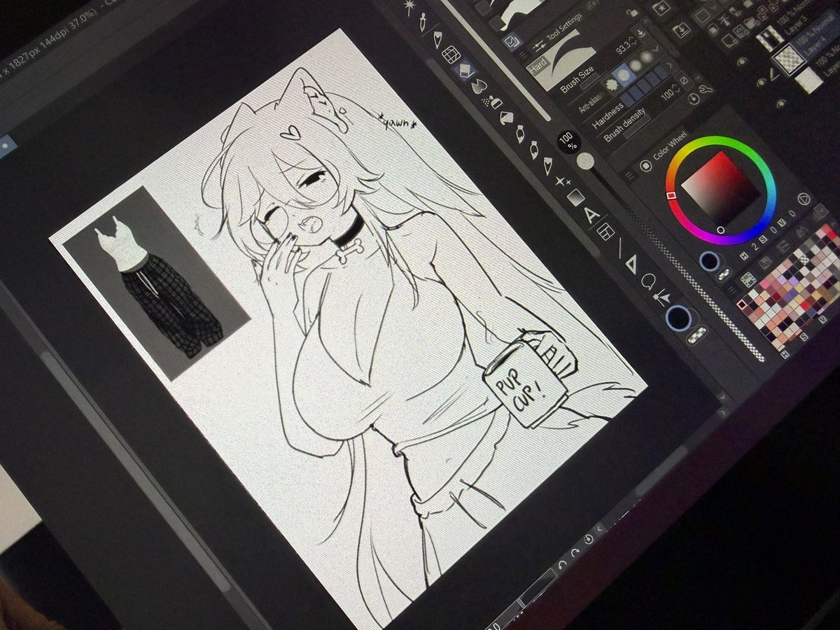Click the outfit reference image on canvas
The height and width of the screenshot is (630, 840).
(155, 284)
